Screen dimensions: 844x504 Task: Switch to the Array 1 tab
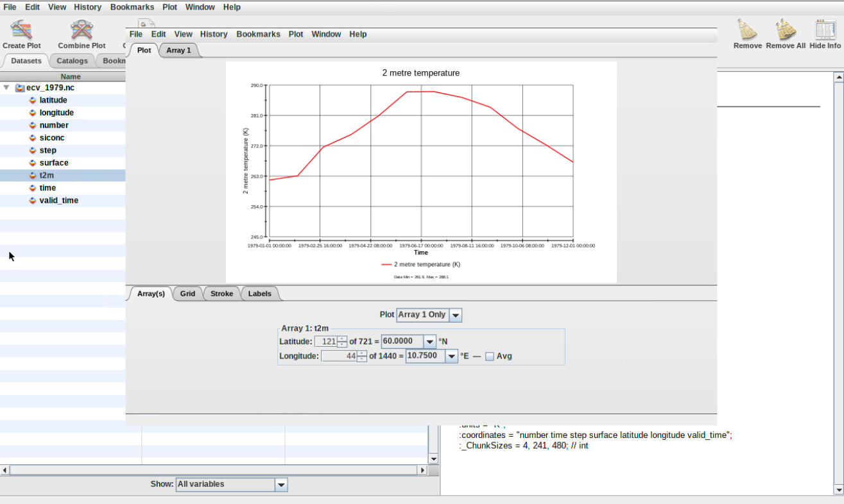point(178,50)
